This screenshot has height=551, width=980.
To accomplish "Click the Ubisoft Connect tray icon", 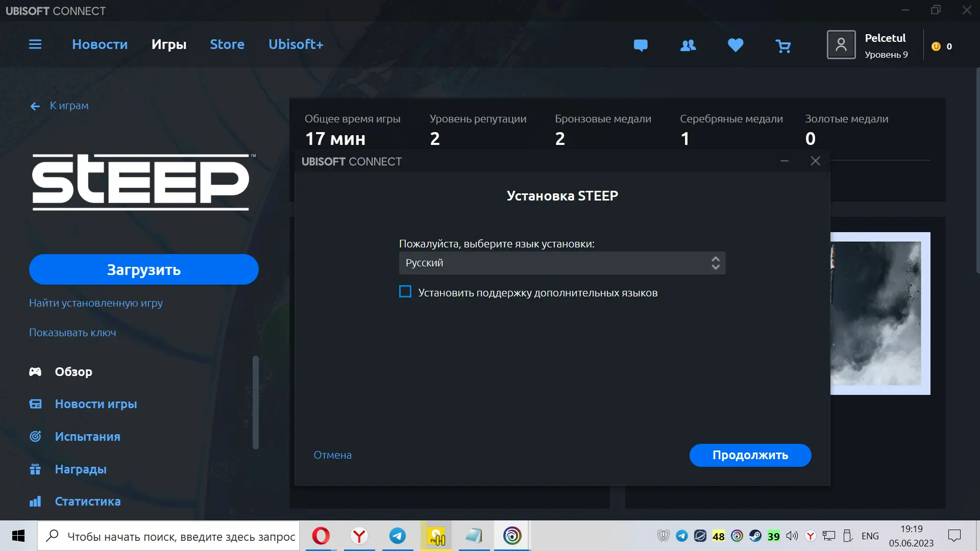I will pyautogui.click(x=737, y=536).
